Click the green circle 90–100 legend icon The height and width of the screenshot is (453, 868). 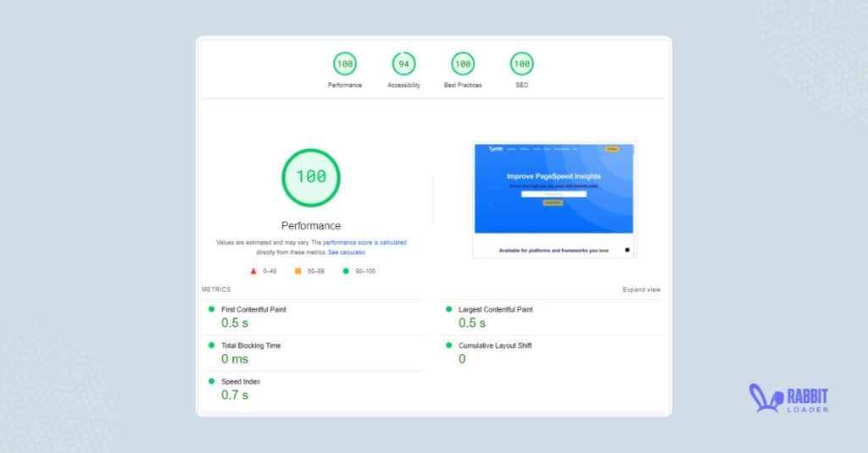(346, 271)
